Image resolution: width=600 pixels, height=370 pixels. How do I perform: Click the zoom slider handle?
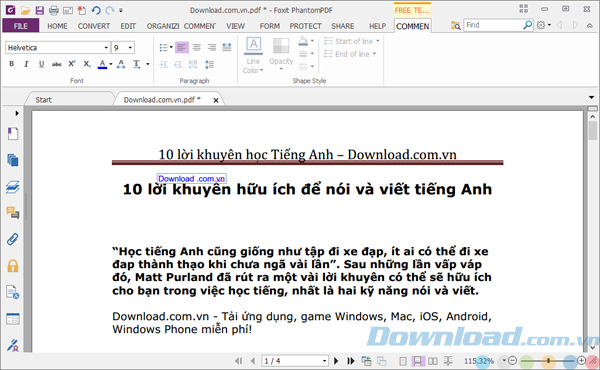pos(548,360)
